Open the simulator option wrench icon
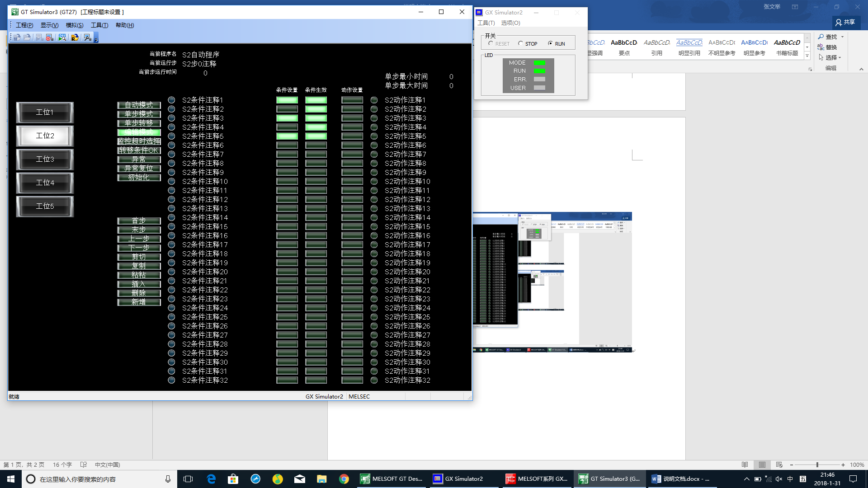This screenshot has height=488, width=868. click(88, 38)
